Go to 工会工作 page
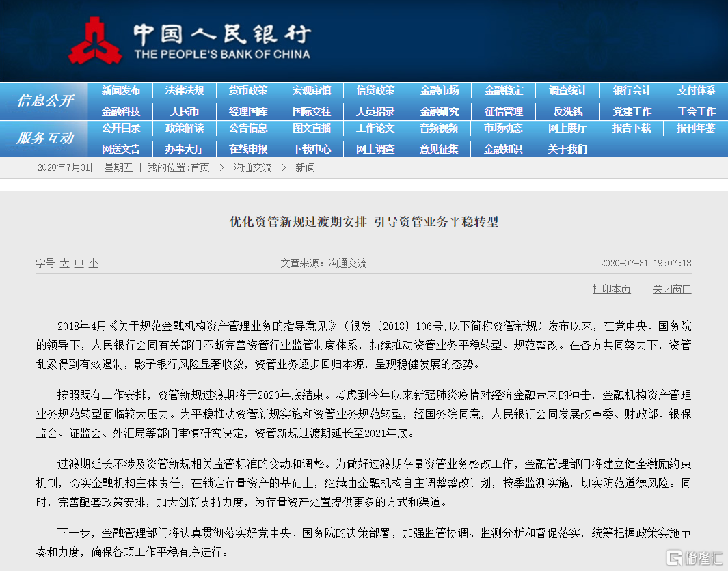 (x=695, y=111)
